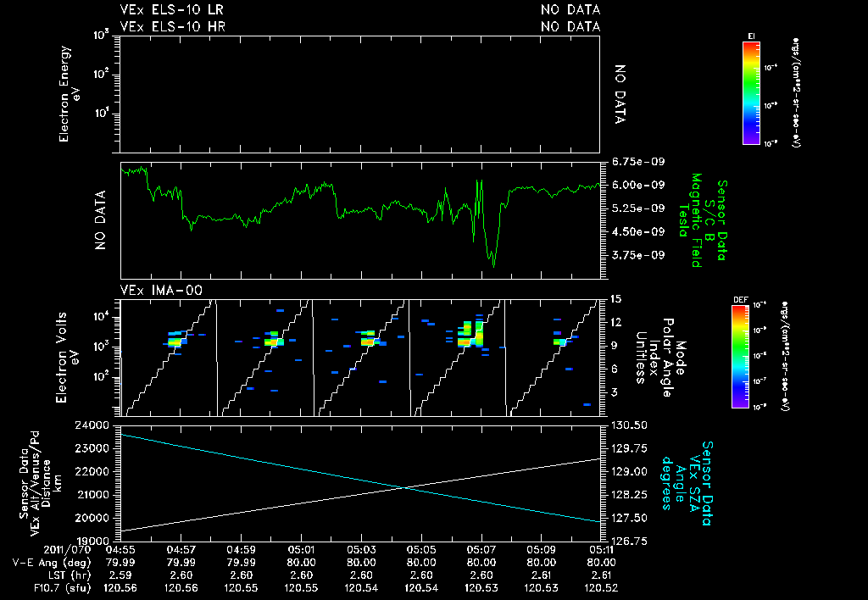Click the time tick label '05:03'

click(361, 550)
